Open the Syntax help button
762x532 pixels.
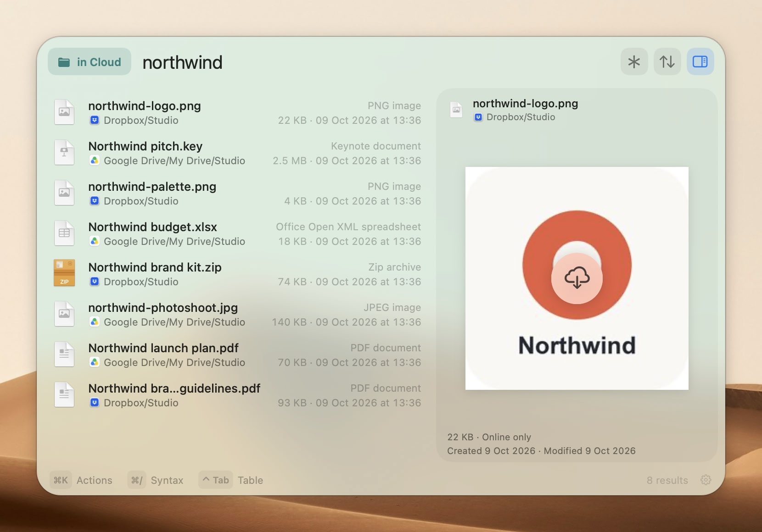156,480
